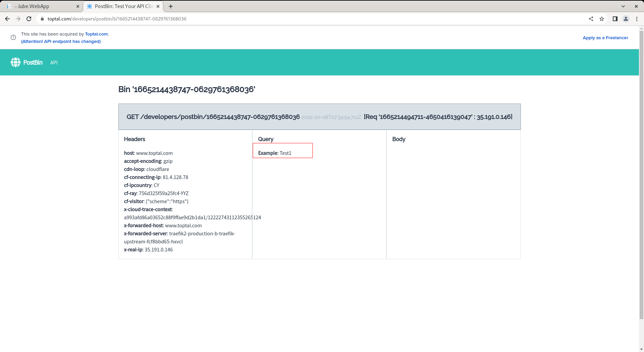Image resolution: width=644 pixels, height=352 pixels.
Task: Click the trace context hash value
Action: click(x=193, y=217)
